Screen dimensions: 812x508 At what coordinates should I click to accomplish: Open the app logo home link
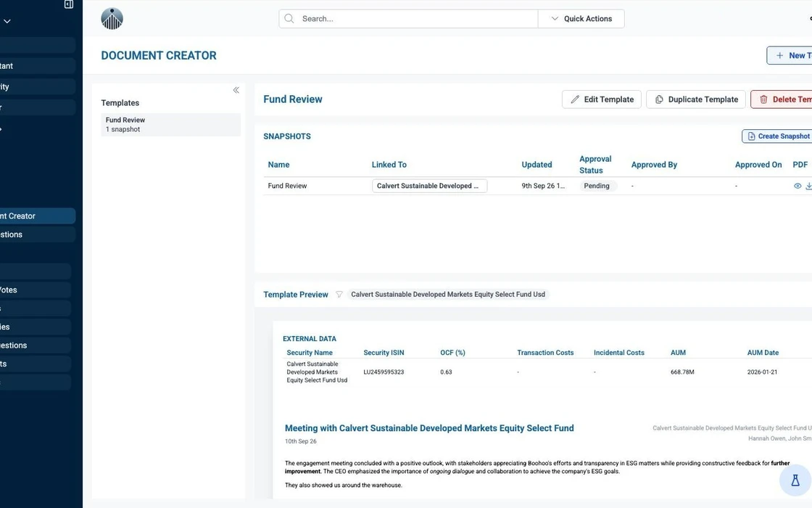[112, 19]
